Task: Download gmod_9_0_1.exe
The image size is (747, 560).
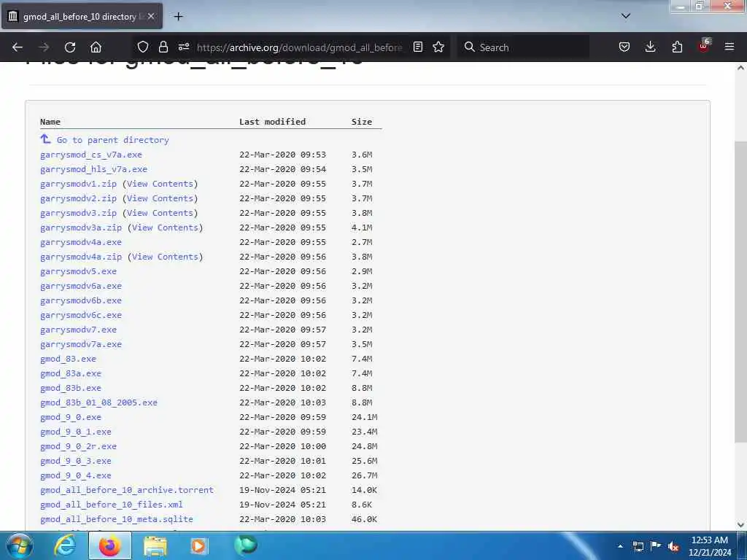Action: [x=76, y=432]
